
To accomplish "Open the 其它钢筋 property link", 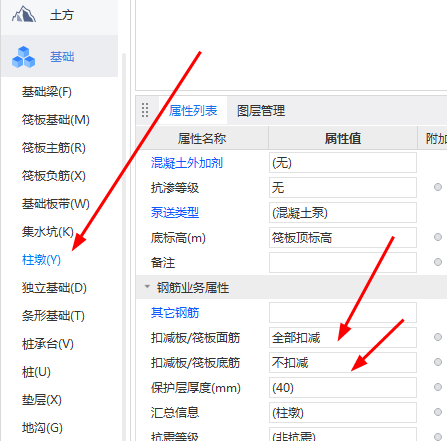I will point(175,312).
